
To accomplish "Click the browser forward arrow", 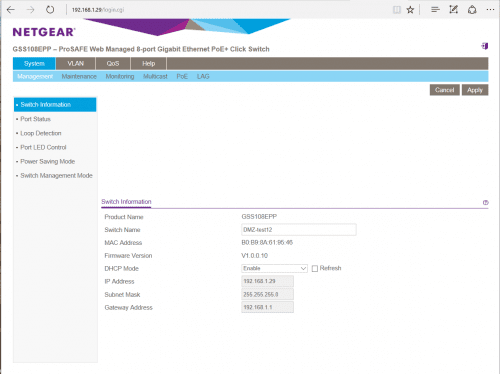I will [x=31, y=10].
